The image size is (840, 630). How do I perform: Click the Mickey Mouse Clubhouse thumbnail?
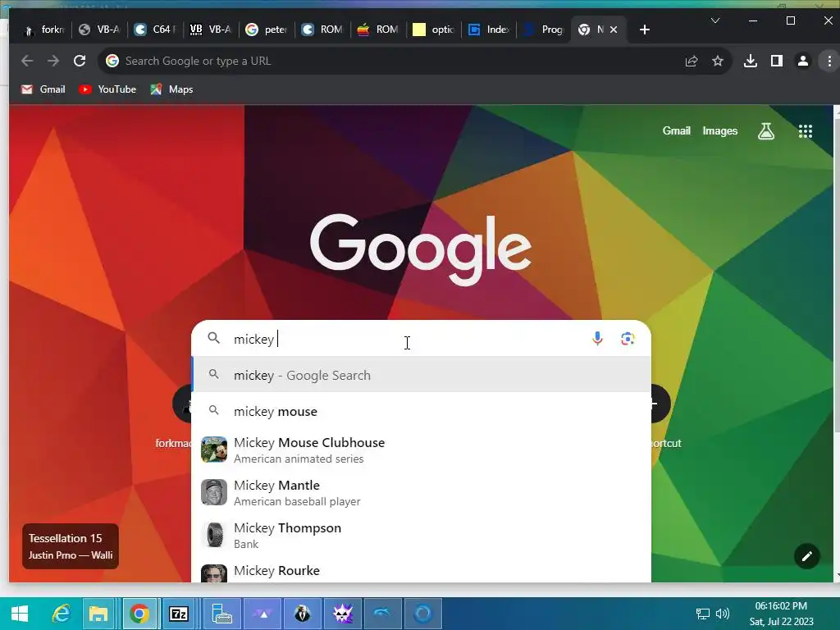214,450
